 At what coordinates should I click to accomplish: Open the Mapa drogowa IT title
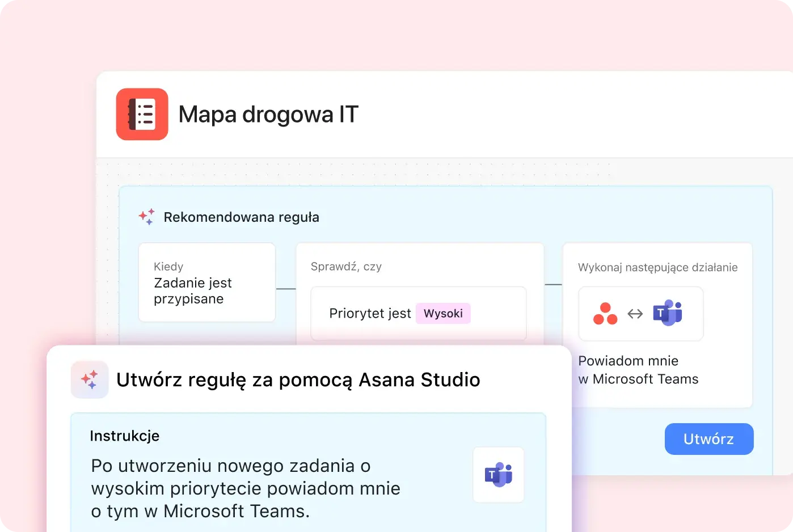[x=268, y=114]
